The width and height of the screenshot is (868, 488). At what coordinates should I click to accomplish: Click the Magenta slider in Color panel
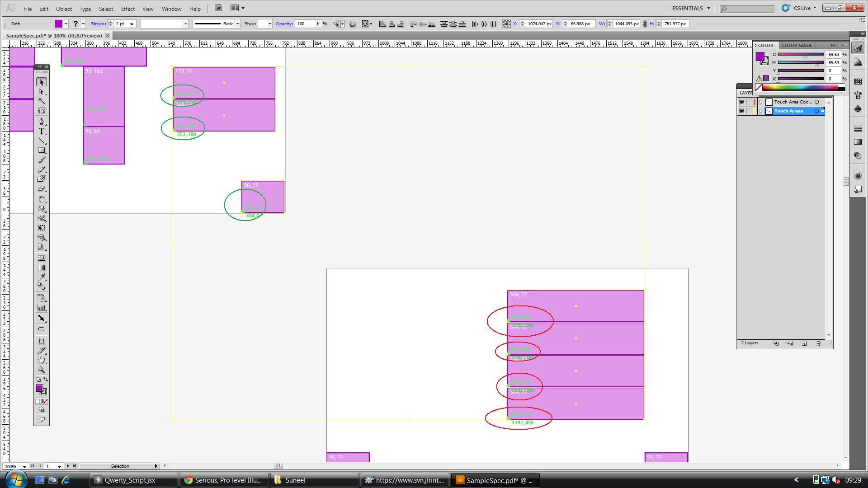click(x=800, y=62)
